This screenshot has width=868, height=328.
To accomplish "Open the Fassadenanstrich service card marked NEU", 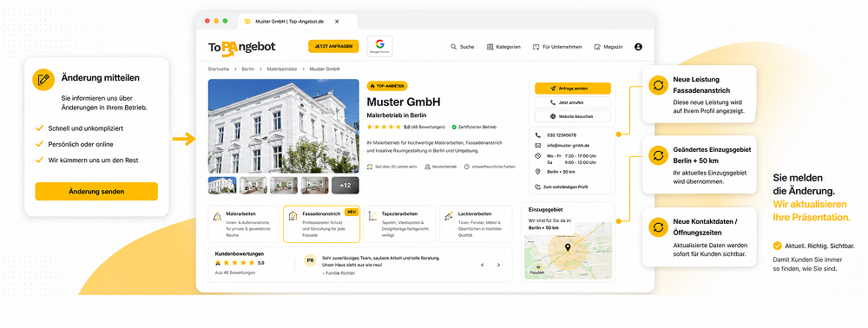I will pos(322,225).
